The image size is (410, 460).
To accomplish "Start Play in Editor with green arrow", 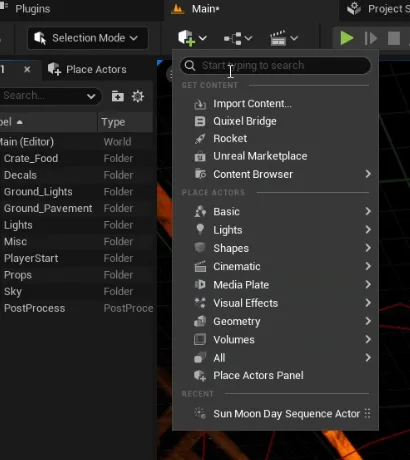I will coord(347,38).
